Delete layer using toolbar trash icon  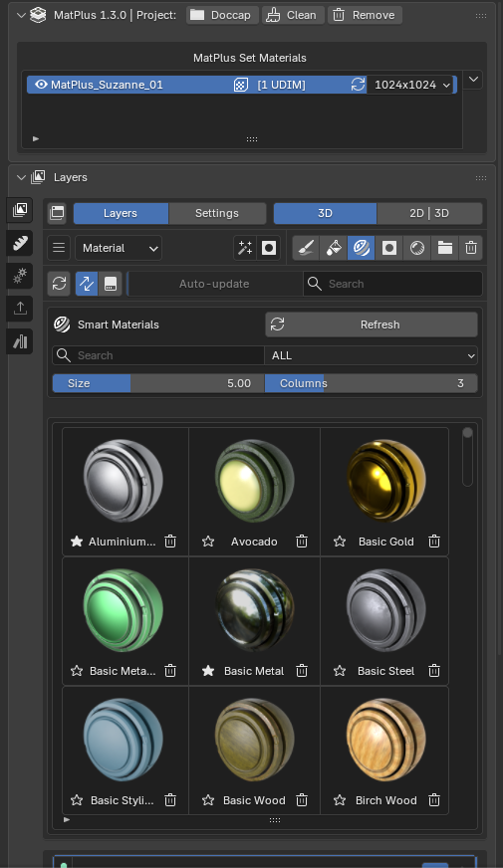(x=471, y=248)
